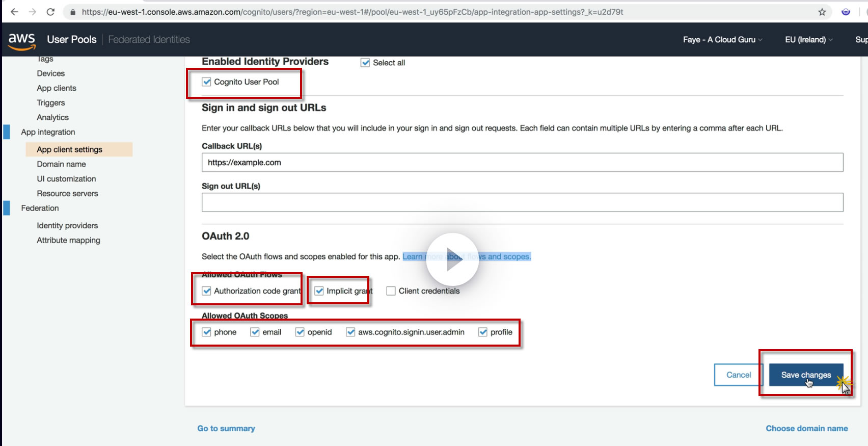Open the EU (Ireland) region dropdown

click(809, 40)
